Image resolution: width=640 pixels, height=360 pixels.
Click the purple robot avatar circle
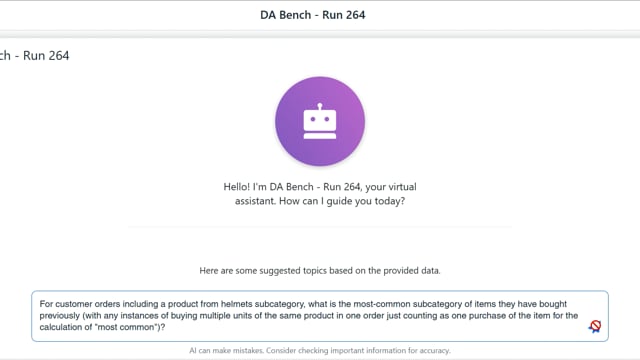(320, 121)
